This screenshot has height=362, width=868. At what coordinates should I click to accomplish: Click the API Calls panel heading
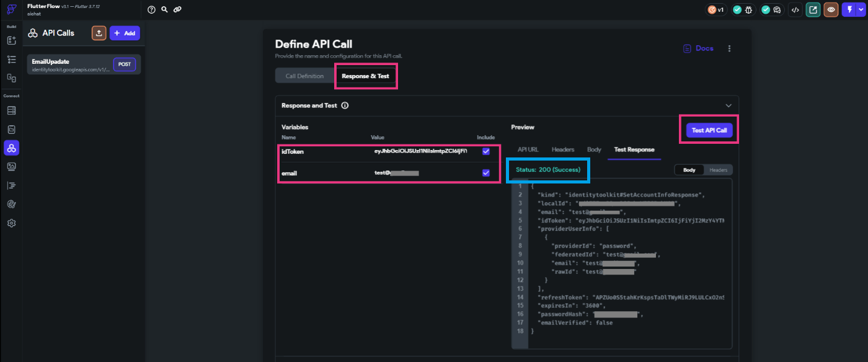58,33
